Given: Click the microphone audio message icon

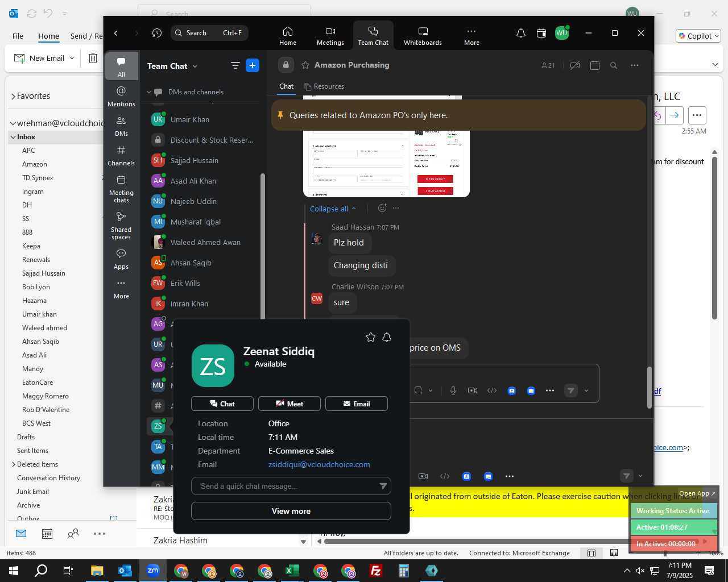Looking at the screenshot, I should 453,390.
